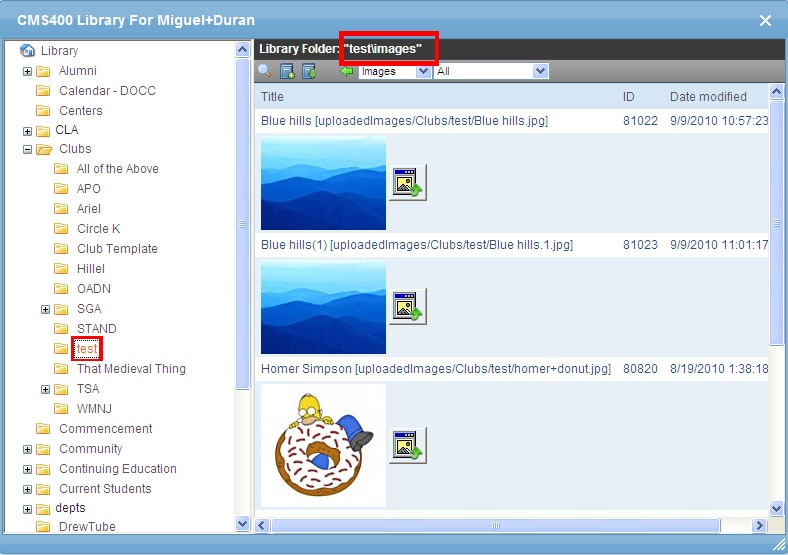Select the Blue hills(1) thumbnail
The height and width of the screenshot is (555, 788).
tap(323, 307)
